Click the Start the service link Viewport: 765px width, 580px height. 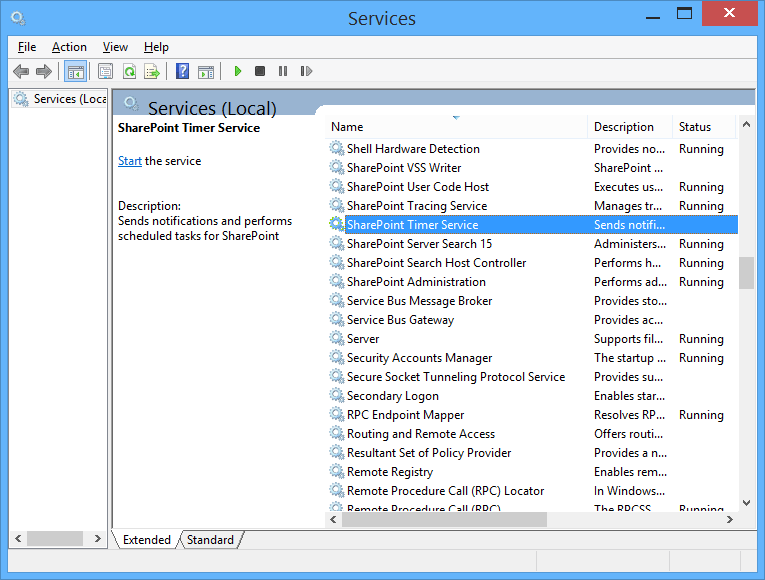[x=130, y=161]
